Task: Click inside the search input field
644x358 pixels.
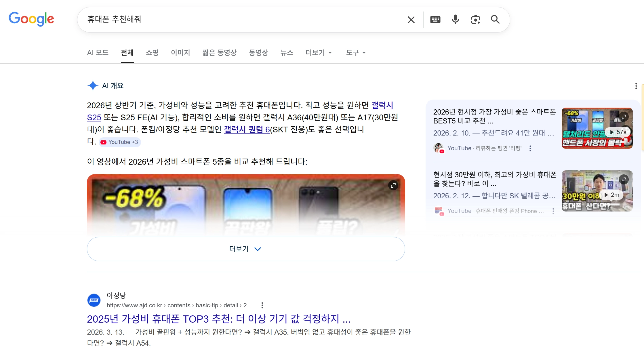Action: (230, 20)
